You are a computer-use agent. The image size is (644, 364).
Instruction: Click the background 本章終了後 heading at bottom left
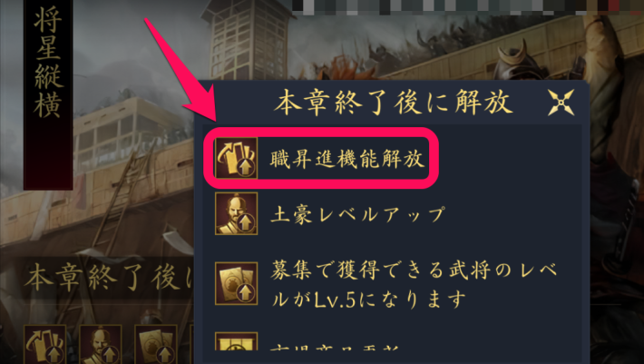109,278
